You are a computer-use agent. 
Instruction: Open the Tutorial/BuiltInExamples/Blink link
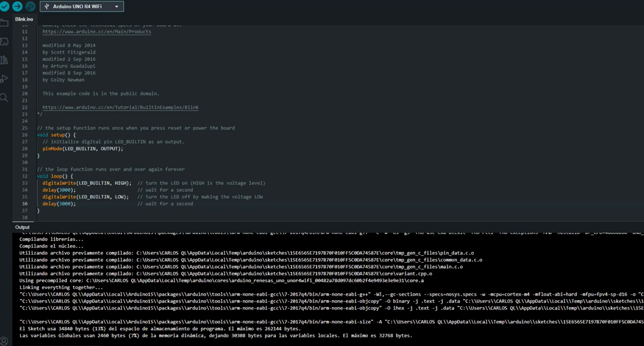click(120, 107)
